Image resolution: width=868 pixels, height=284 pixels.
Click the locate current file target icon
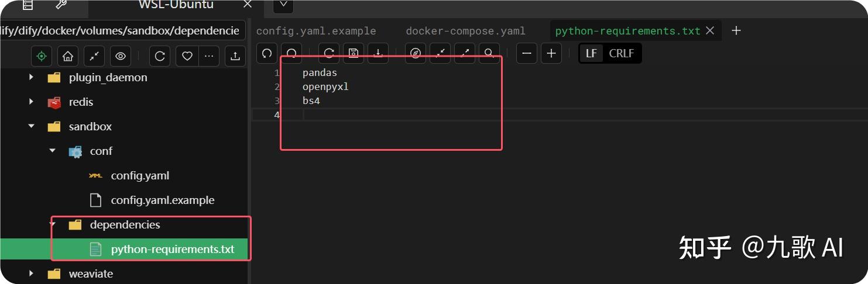click(x=42, y=56)
